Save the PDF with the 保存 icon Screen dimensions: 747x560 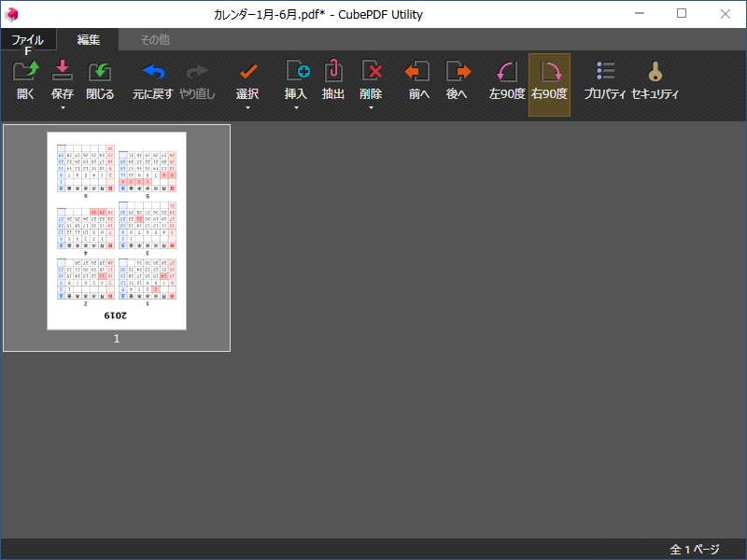(63, 72)
